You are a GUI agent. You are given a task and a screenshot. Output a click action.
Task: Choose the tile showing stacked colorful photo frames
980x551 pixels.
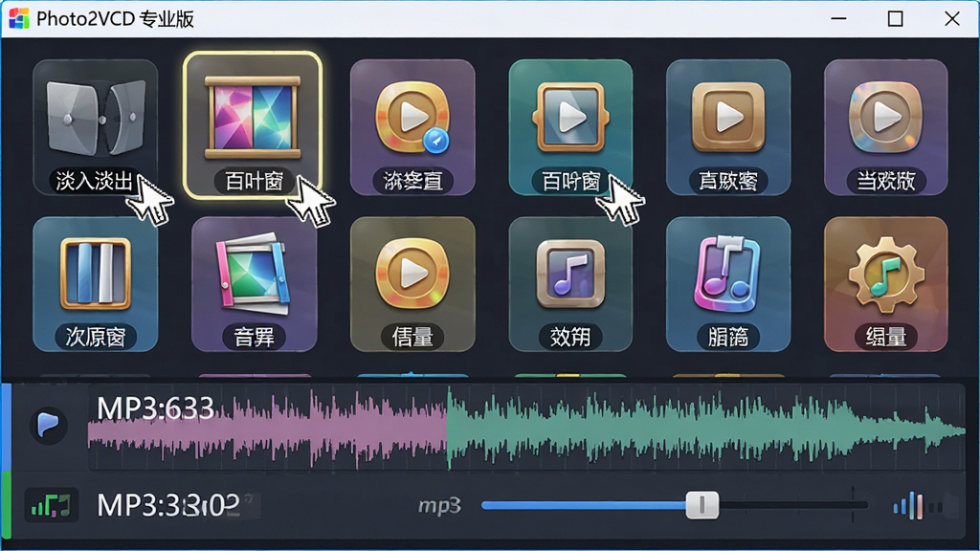tap(254, 284)
